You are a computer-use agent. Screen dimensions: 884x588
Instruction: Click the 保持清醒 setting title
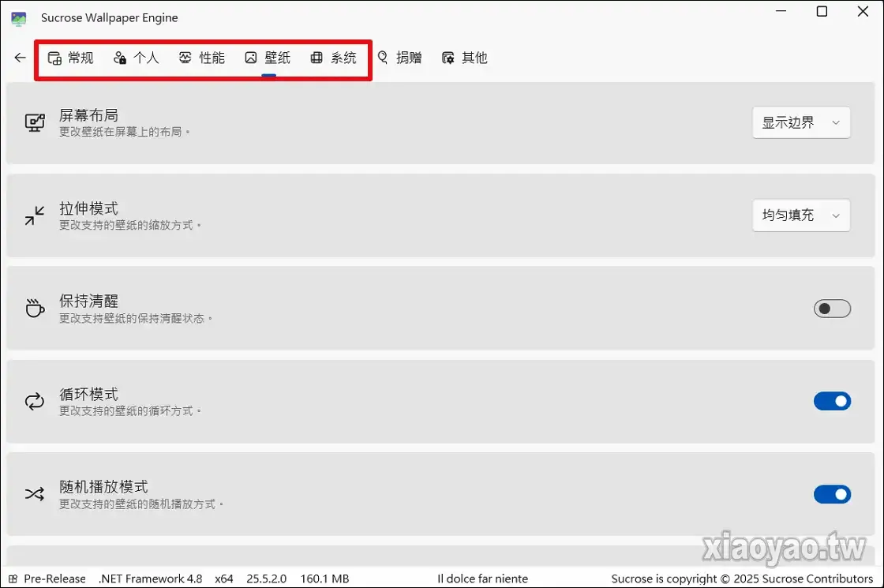click(88, 301)
